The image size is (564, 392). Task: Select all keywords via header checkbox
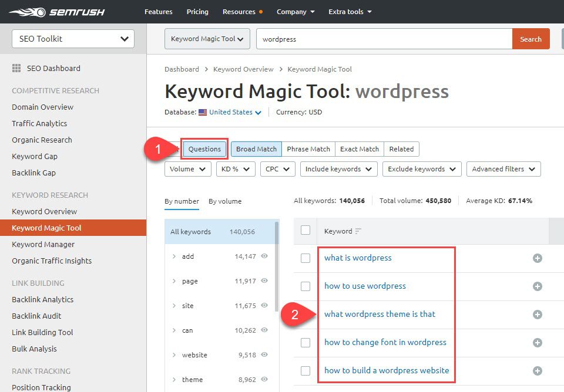pyautogui.click(x=305, y=231)
